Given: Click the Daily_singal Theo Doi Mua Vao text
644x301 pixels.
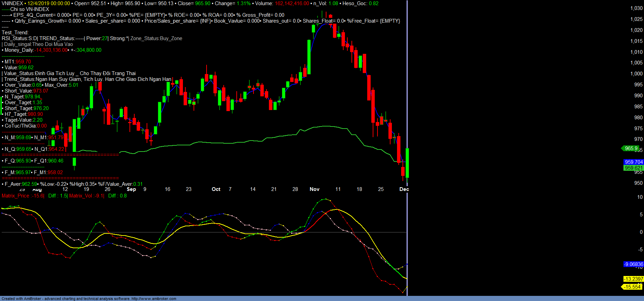Looking at the screenshot, I should click(x=38, y=44).
